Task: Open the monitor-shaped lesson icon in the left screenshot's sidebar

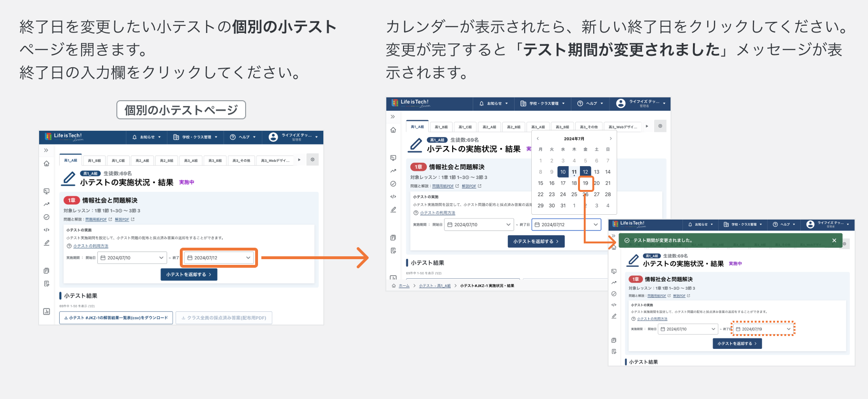Action: pos(46,191)
